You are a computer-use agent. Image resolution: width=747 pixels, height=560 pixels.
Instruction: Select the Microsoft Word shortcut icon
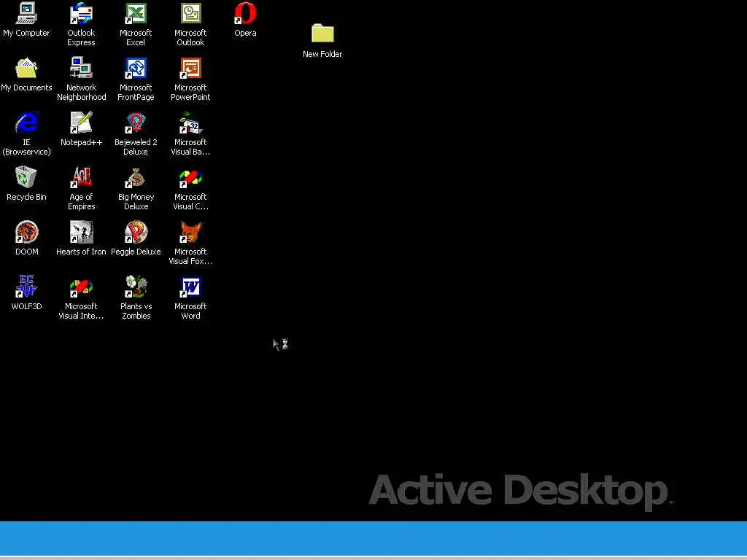point(190,287)
